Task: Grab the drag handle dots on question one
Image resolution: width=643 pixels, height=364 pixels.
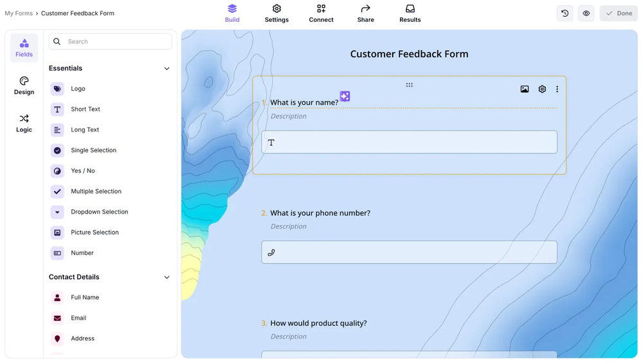Action: coord(409,85)
